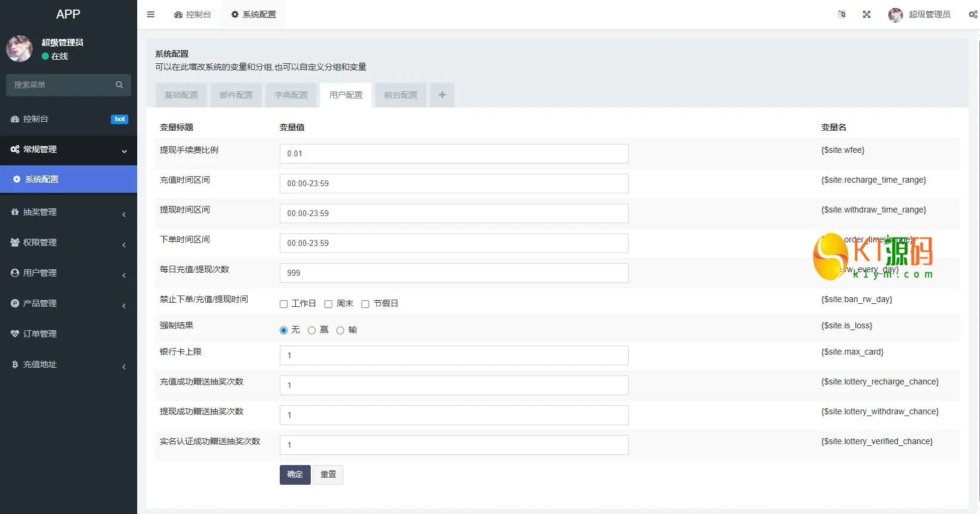Click the {$site.is_loss} variable name
The height and width of the screenshot is (514, 980).
(x=847, y=325)
